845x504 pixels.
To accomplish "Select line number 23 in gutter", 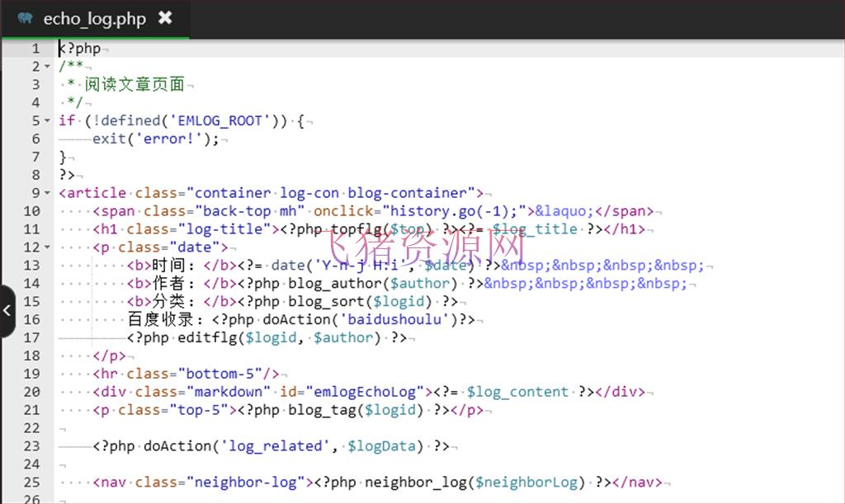I will point(31,446).
